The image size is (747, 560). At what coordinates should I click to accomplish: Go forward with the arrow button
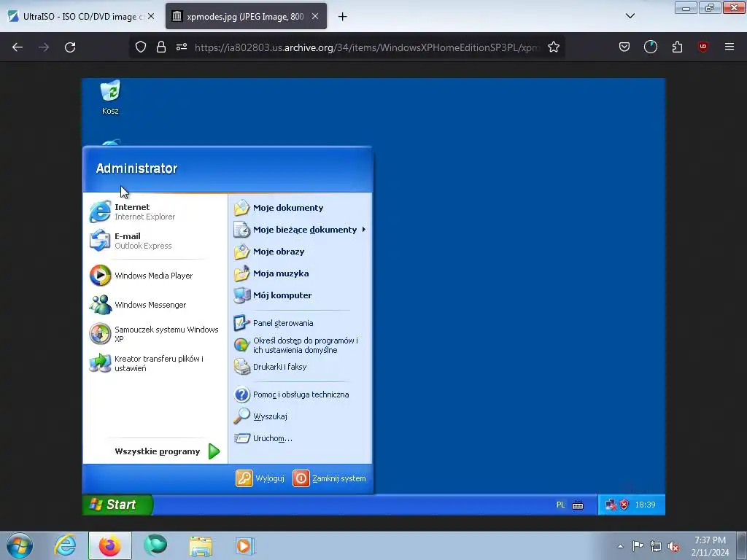click(44, 47)
